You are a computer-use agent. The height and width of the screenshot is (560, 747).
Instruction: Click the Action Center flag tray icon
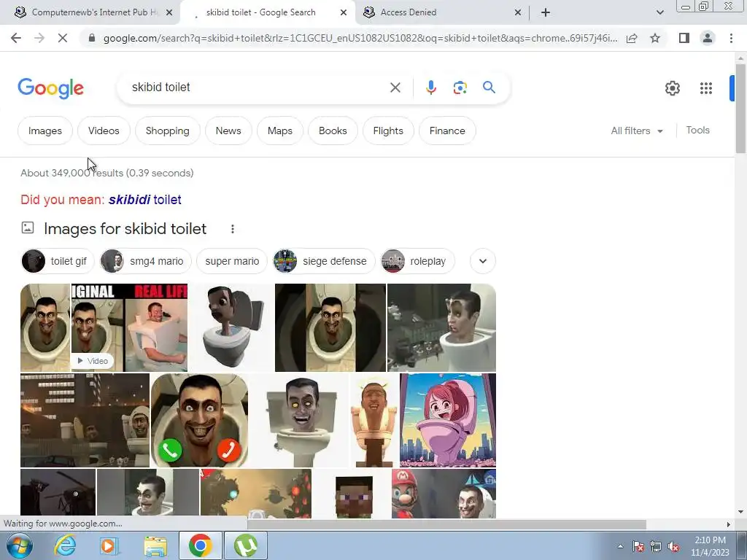click(x=638, y=547)
